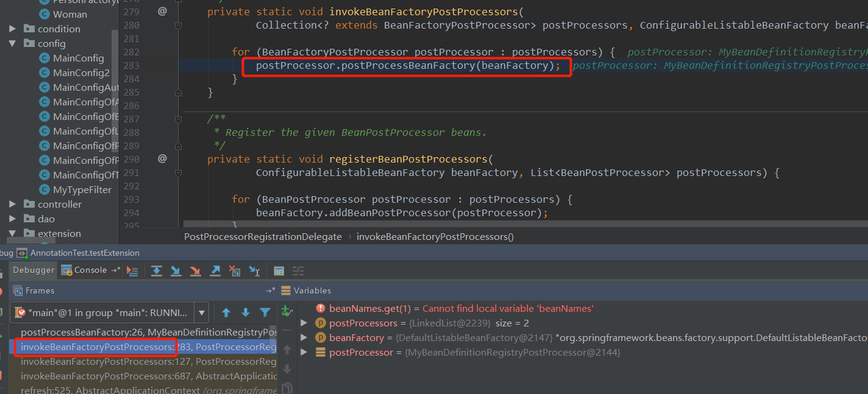
Task: Click the @ gutter icon on line 290
Action: (162, 159)
